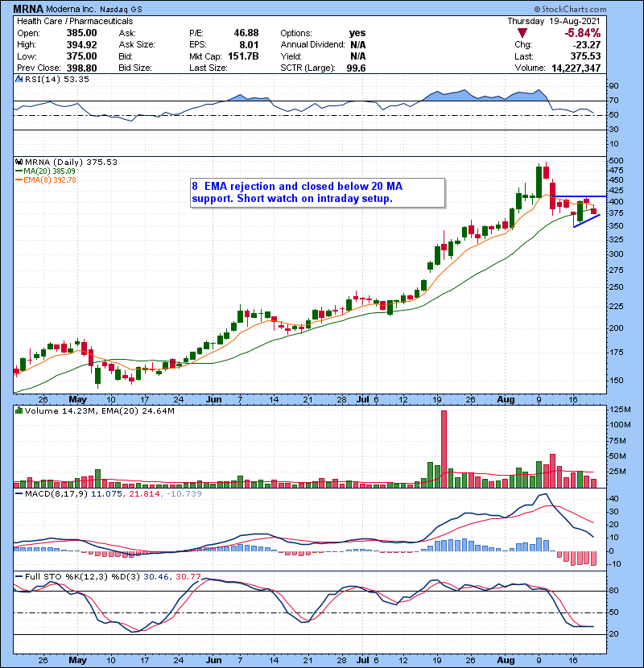Image resolution: width=644 pixels, height=668 pixels.
Task: Click the 125M volume axis label
Action: (620, 410)
